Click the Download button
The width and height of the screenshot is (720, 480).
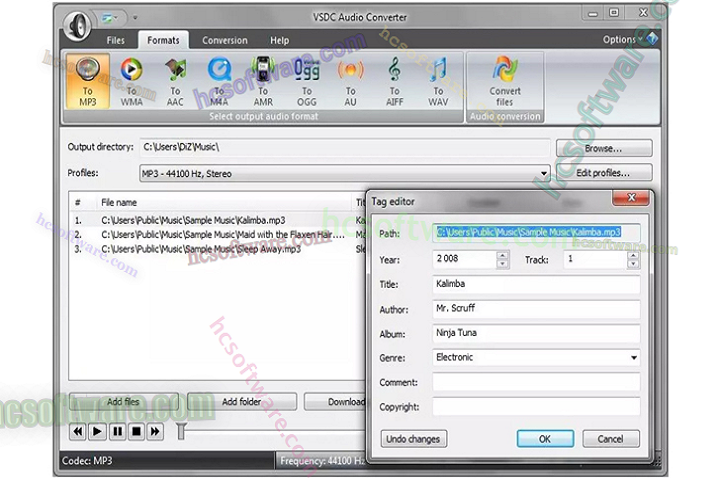[335, 401]
